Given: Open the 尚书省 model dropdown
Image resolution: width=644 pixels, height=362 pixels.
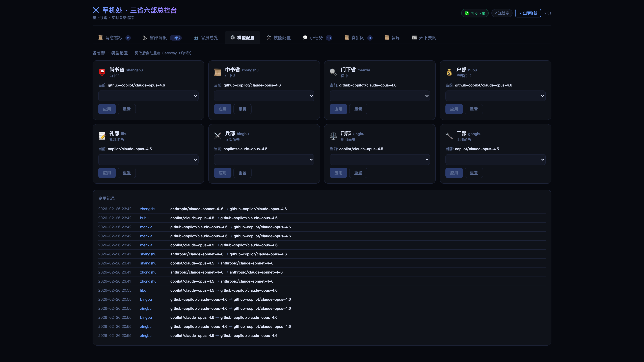Looking at the screenshot, I should [x=148, y=96].
